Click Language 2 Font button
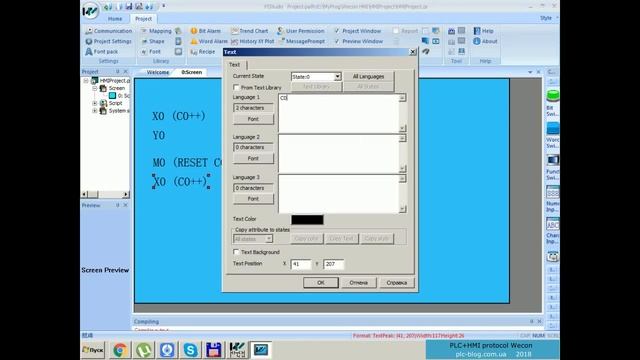This screenshot has height=360, width=640. tap(253, 158)
